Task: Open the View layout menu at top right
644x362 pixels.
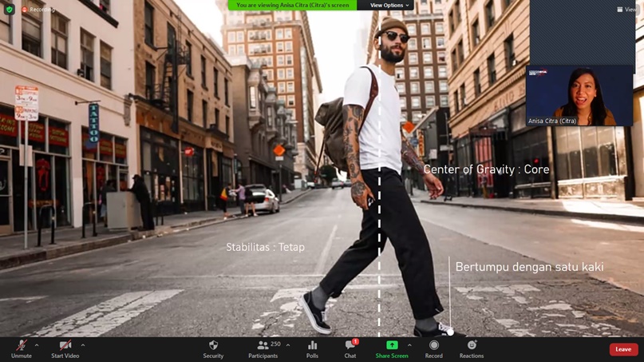Action: (x=627, y=10)
